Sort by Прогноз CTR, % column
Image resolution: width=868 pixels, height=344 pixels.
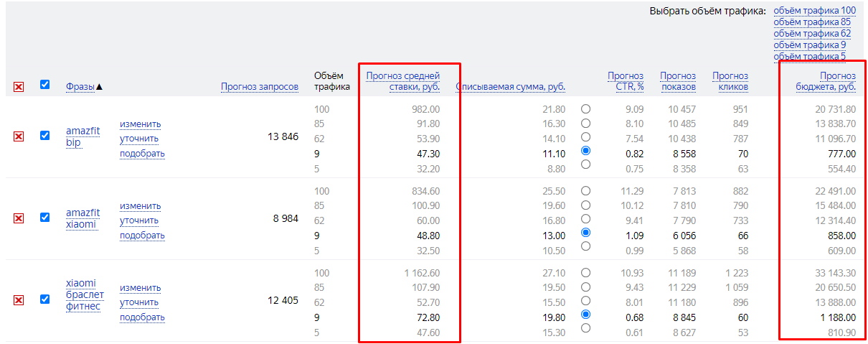[626, 81]
